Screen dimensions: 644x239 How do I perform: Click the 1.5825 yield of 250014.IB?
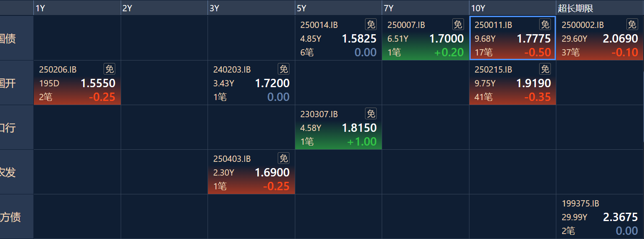[359, 39]
